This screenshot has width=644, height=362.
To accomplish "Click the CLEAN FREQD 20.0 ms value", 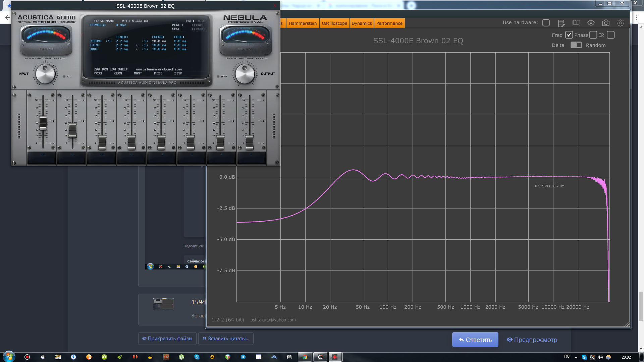I will pos(159,41).
